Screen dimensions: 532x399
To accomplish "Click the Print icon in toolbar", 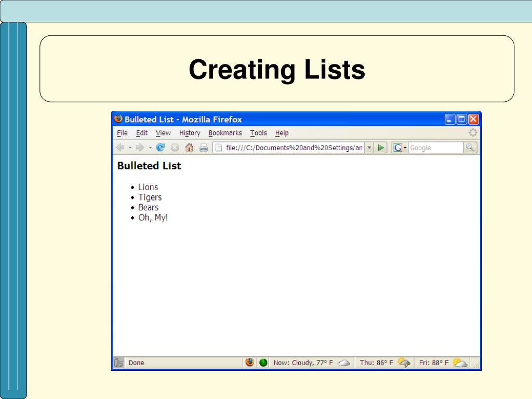I will coord(203,148).
